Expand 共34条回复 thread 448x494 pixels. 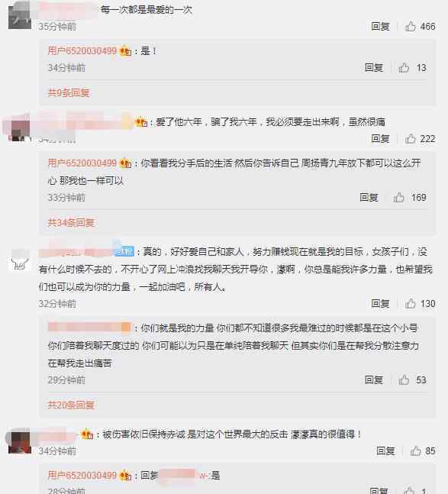point(71,222)
